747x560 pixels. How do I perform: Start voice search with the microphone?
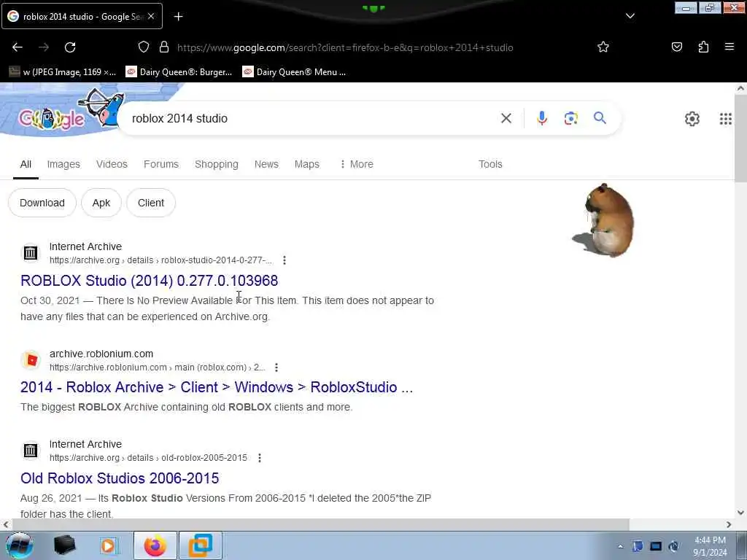click(x=542, y=118)
